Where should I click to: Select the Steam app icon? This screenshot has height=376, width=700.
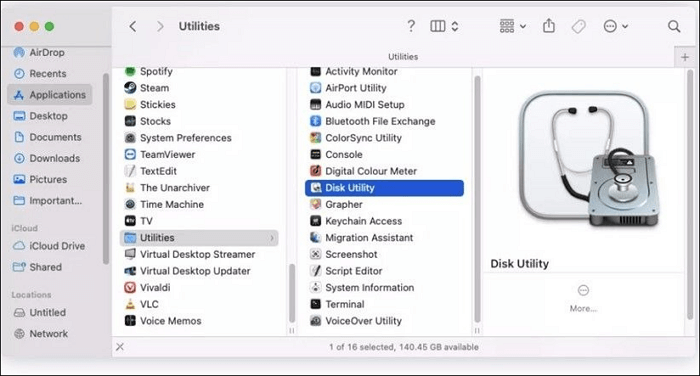click(130, 88)
